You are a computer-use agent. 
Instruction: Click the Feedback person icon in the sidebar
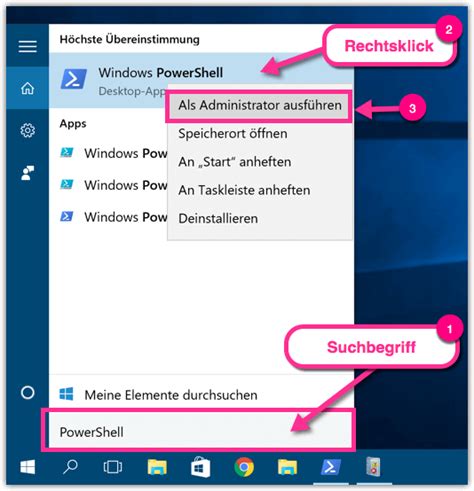click(28, 173)
